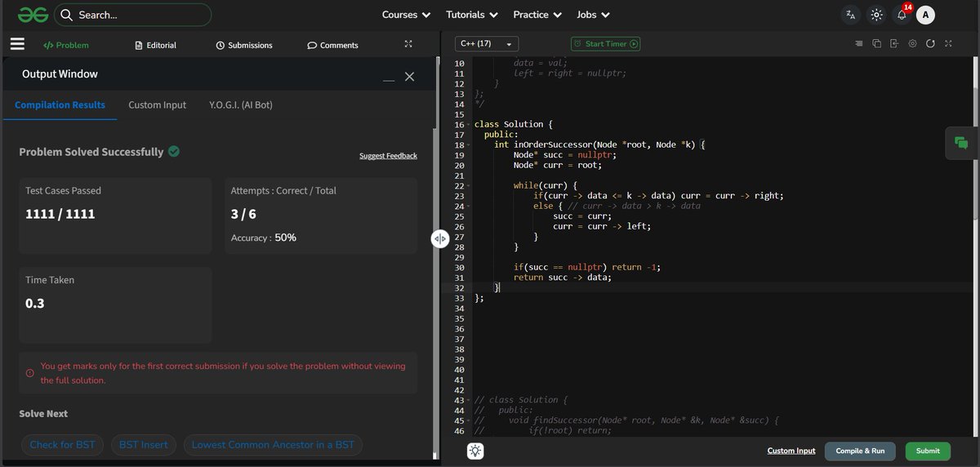Collapse the fold arrow at line 43
The width and height of the screenshot is (980, 467).
(468, 400)
